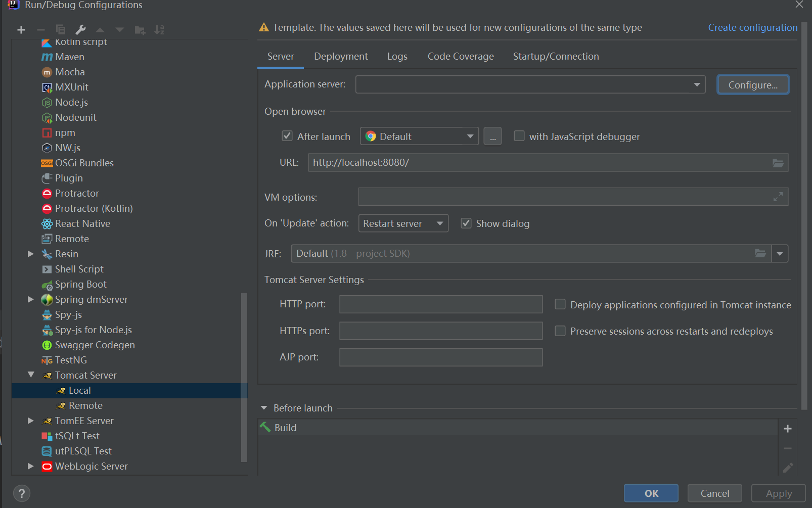This screenshot has height=508, width=812.
Task: Expand the TomEE Server tree node
Action: tap(30, 421)
